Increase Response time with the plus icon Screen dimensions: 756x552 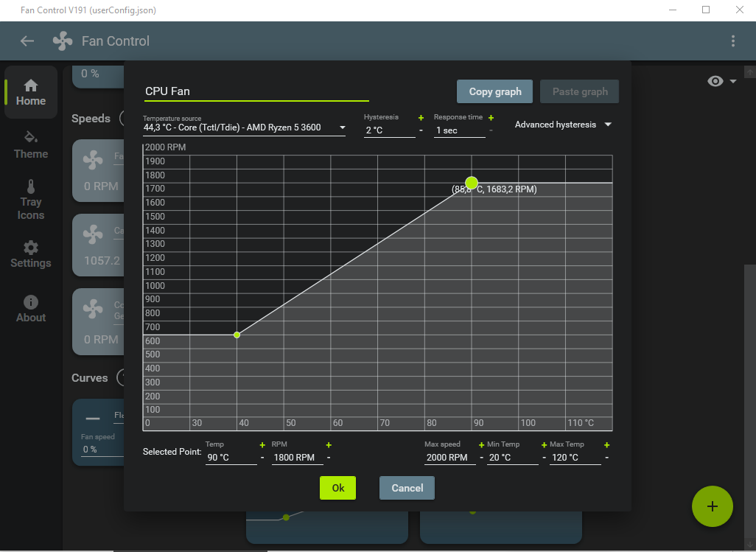pyautogui.click(x=491, y=118)
